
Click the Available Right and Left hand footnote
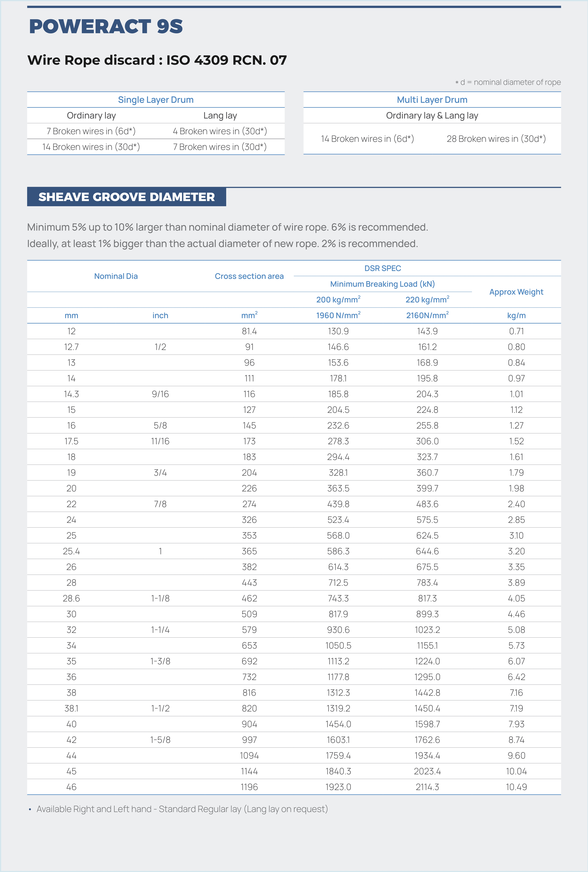[x=182, y=809]
